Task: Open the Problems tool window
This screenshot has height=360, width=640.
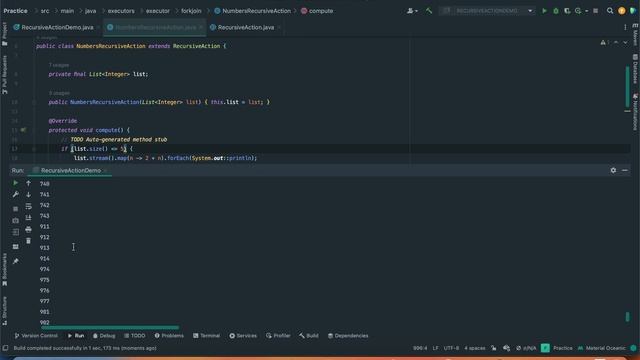Action: pyautogui.click(x=169, y=336)
